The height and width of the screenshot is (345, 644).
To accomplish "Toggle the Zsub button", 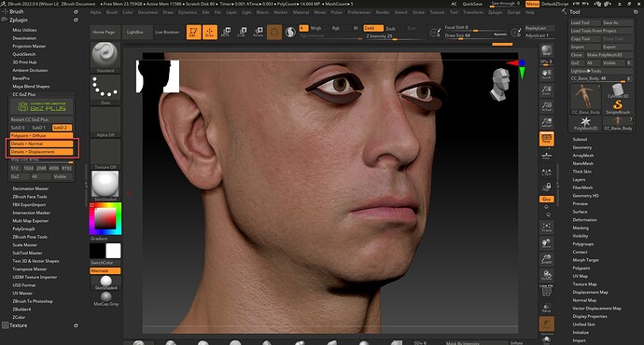I will click(391, 28).
